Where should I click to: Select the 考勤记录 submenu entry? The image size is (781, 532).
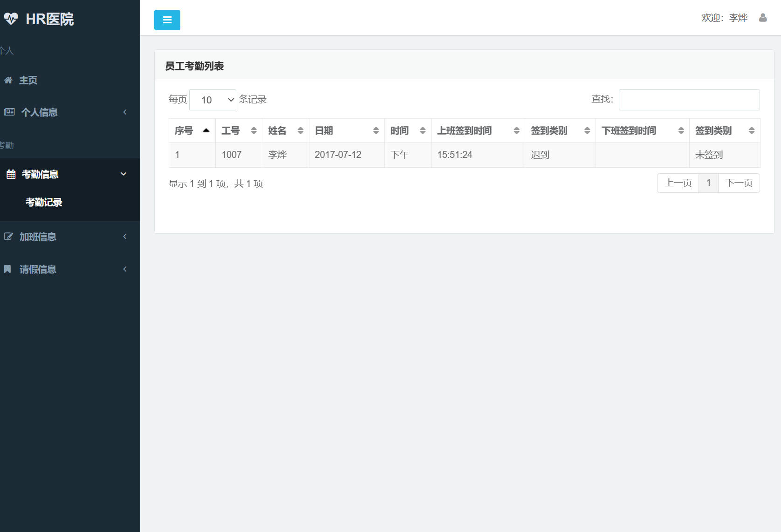pyautogui.click(x=44, y=202)
